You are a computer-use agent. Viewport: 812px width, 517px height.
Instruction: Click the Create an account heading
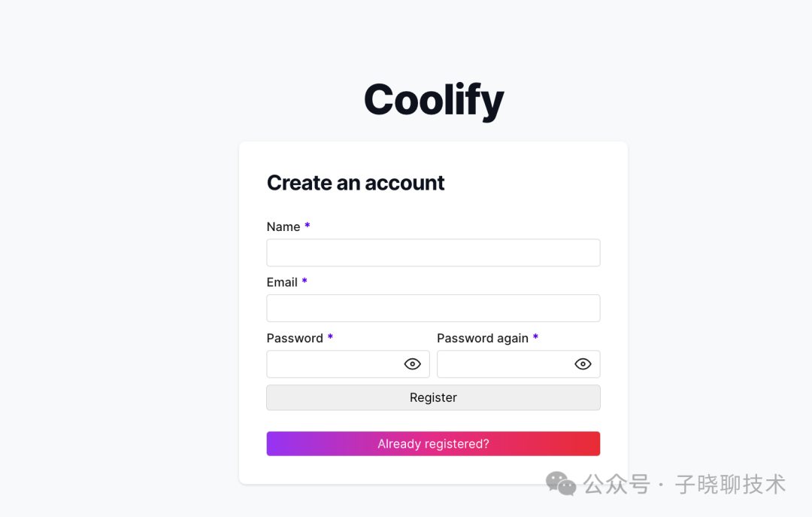pyautogui.click(x=356, y=182)
